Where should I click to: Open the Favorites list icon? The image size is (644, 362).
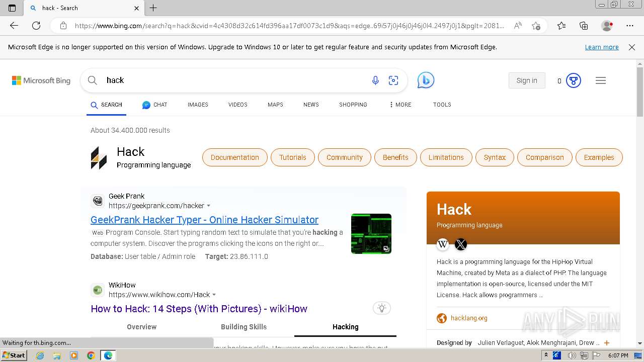(x=561, y=26)
